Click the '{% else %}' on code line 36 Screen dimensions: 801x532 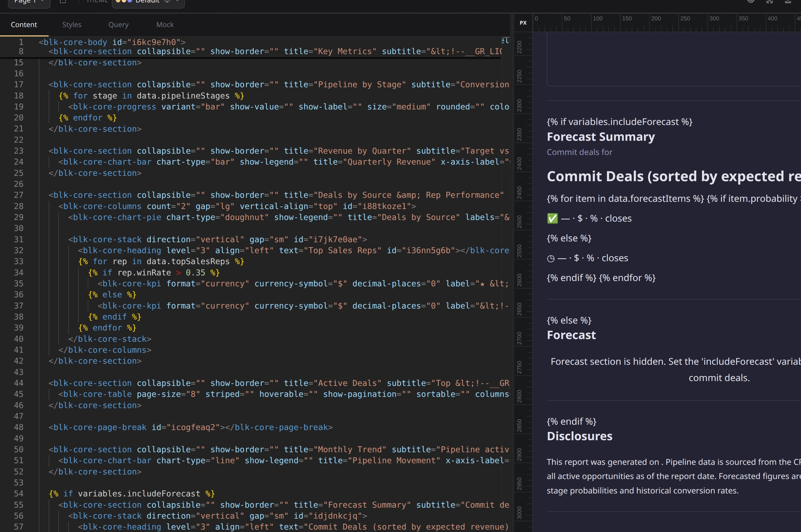tap(112, 295)
